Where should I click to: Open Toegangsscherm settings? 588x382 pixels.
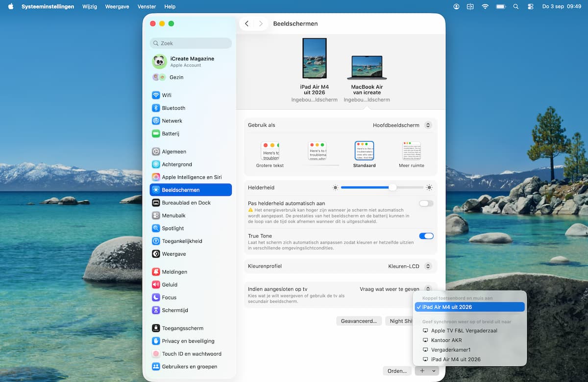191,328
